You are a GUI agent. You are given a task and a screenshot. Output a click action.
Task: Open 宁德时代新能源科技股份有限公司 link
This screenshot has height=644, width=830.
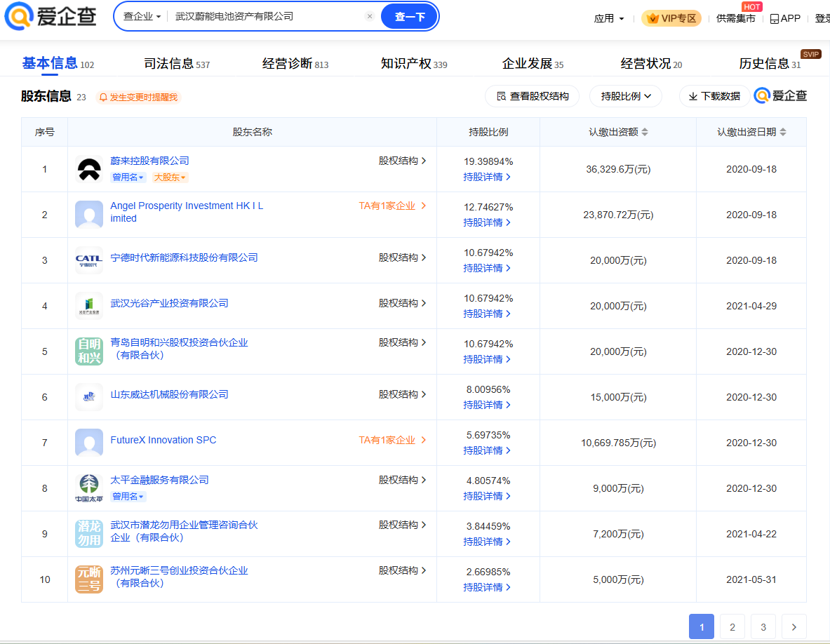tap(184, 258)
